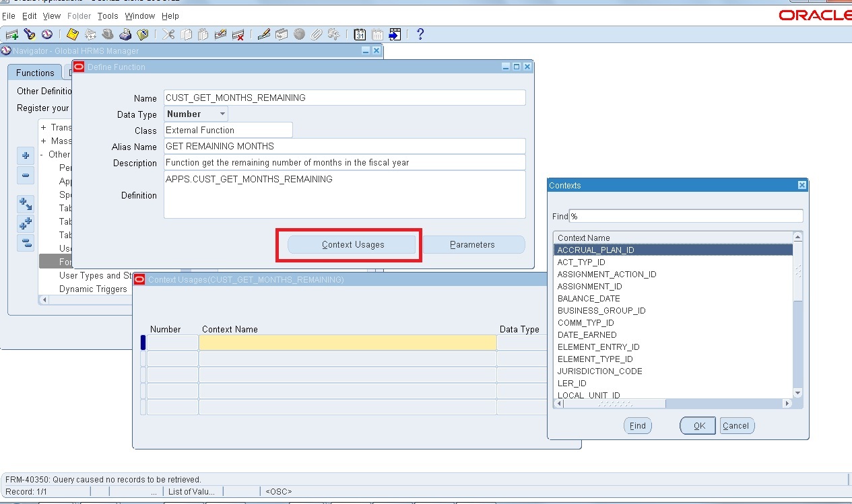The height and width of the screenshot is (504, 852).
Task: Select the Cut scissors icon
Action: click(x=170, y=34)
